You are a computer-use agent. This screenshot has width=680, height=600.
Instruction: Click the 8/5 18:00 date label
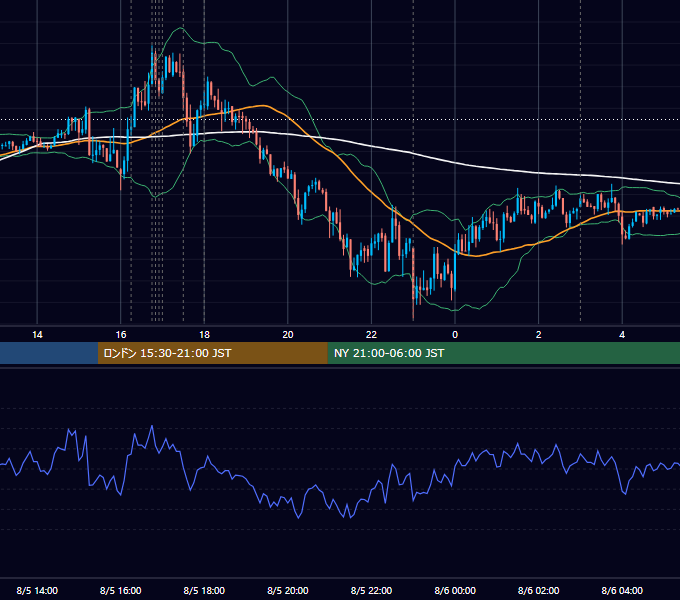pyautogui.click(x=204, y=590)
